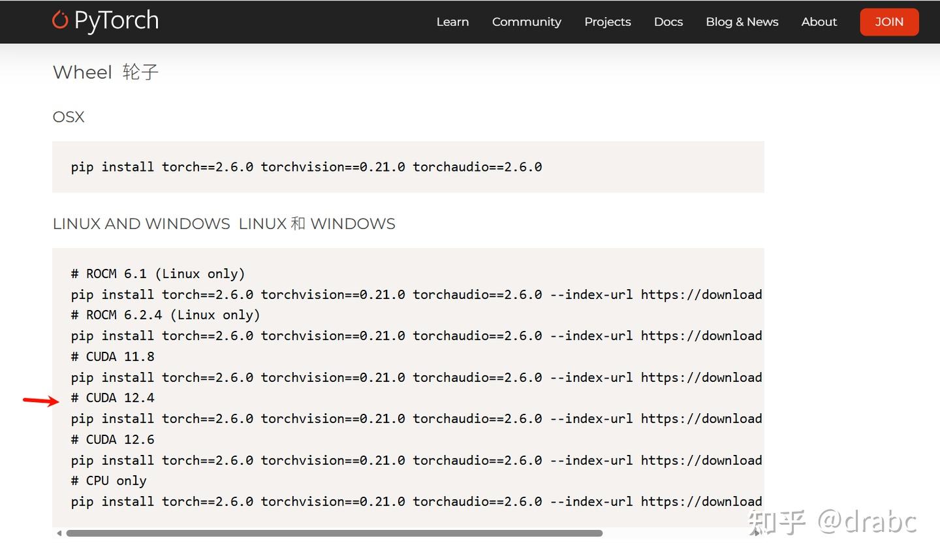The image size is (940, 560).
Task: Click the pip command under CUDA 12.4
Action: click(416, 418)
